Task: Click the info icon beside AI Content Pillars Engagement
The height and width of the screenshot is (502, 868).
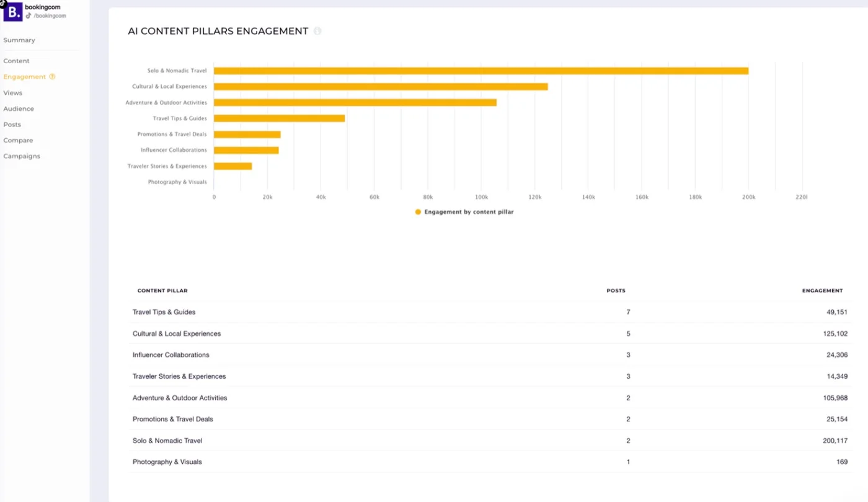Action: (x=317, y=31)
